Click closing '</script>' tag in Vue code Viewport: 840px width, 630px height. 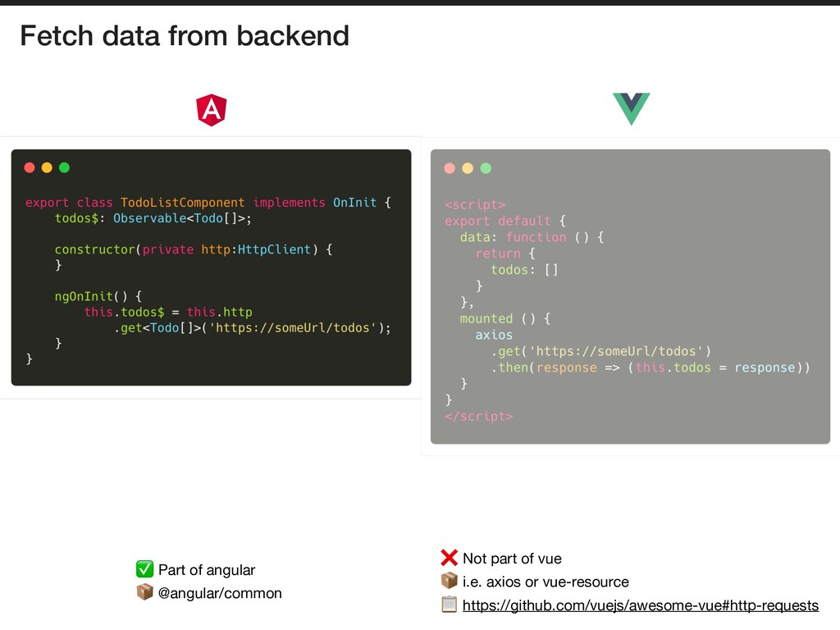[478, 416]
